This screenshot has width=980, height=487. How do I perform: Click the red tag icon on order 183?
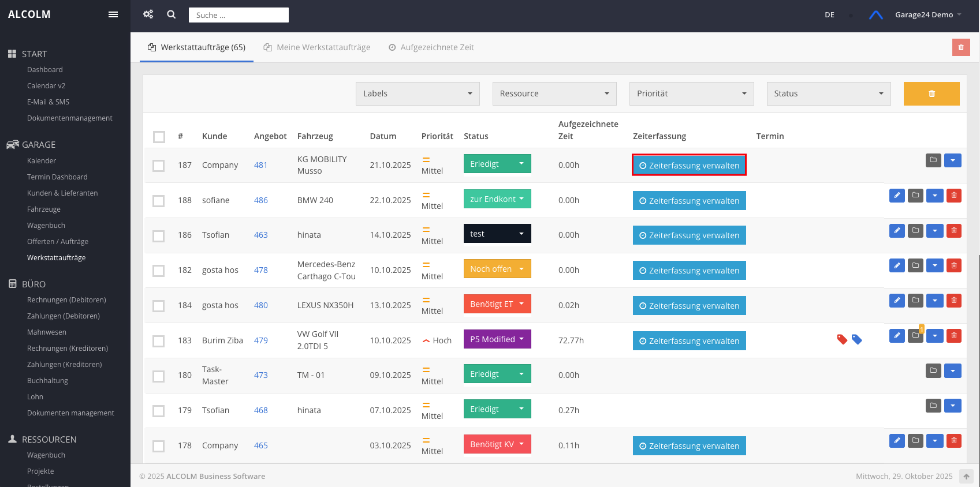click(842, 339)
